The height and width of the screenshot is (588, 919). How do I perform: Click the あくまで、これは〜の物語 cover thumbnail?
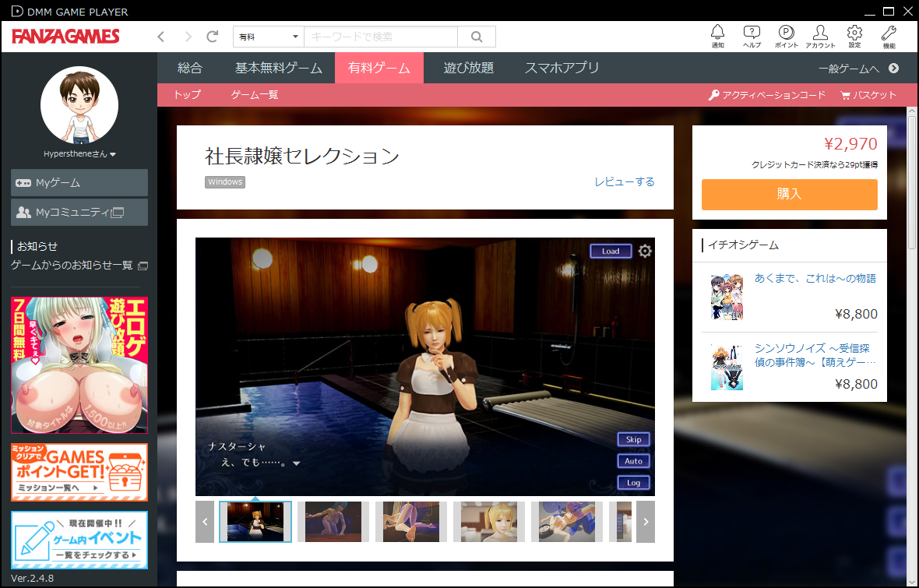tap(727, 297)
